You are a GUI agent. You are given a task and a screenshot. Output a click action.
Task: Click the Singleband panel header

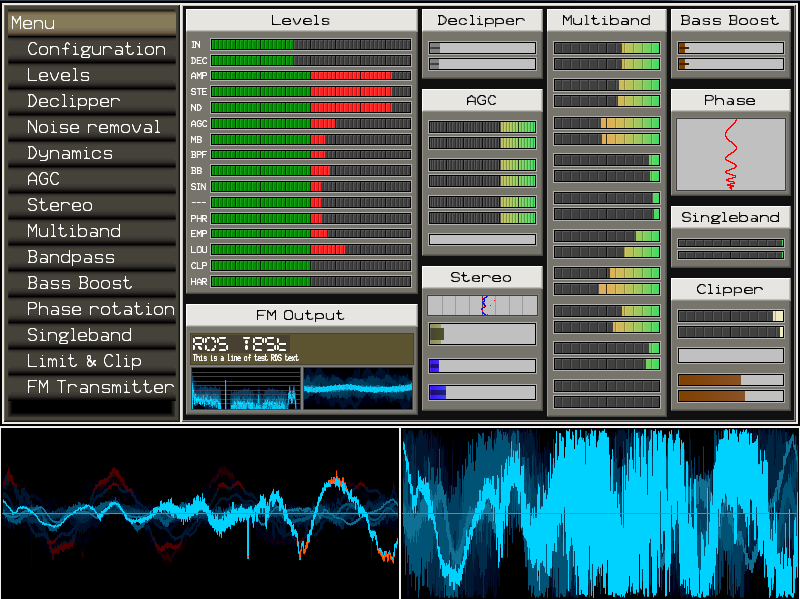(x=730, y=217)
